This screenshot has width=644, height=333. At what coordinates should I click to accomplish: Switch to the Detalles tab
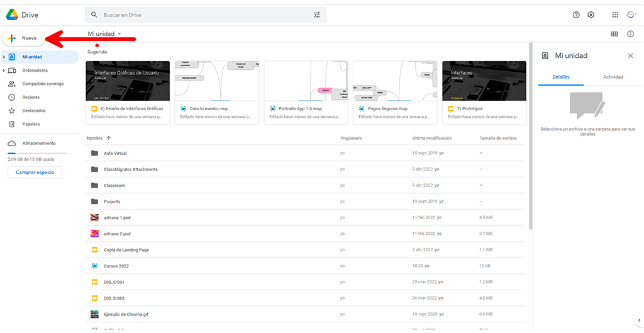(561, 77)
